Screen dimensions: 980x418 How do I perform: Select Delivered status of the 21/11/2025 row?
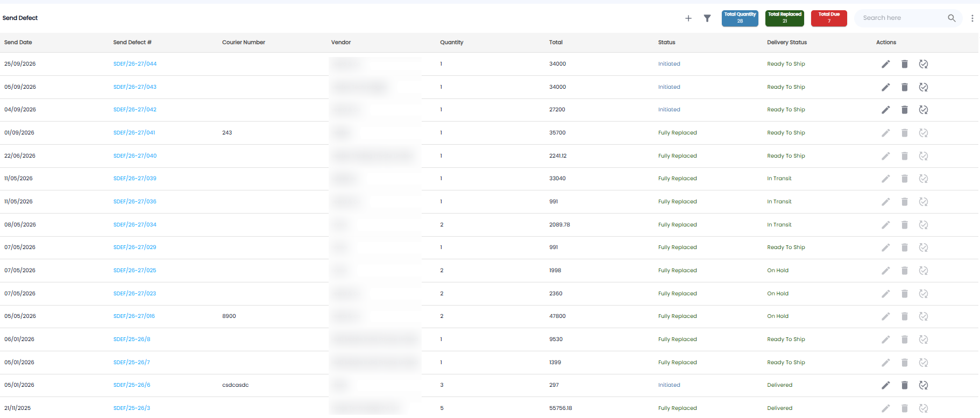click(780, 408)
